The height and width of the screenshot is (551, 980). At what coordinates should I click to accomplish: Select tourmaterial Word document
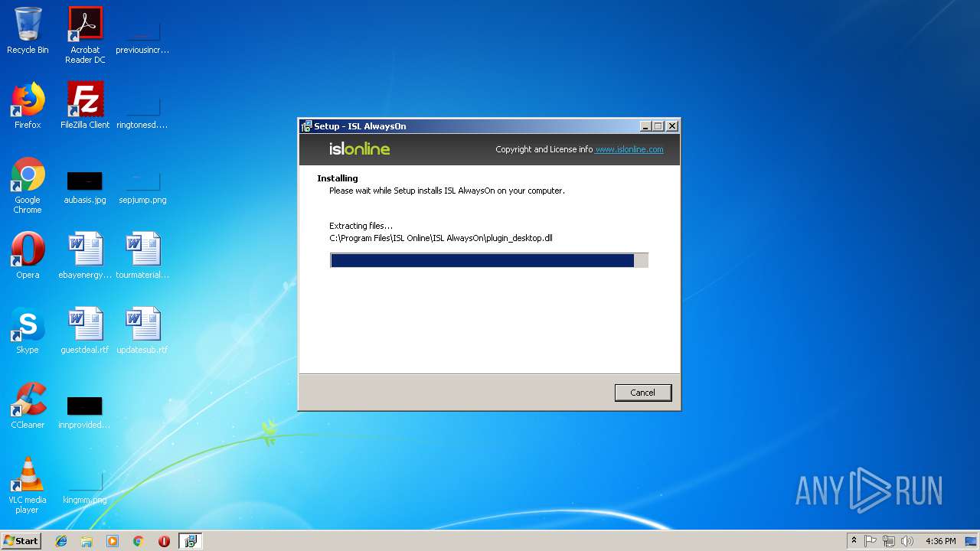pos(142,256)
